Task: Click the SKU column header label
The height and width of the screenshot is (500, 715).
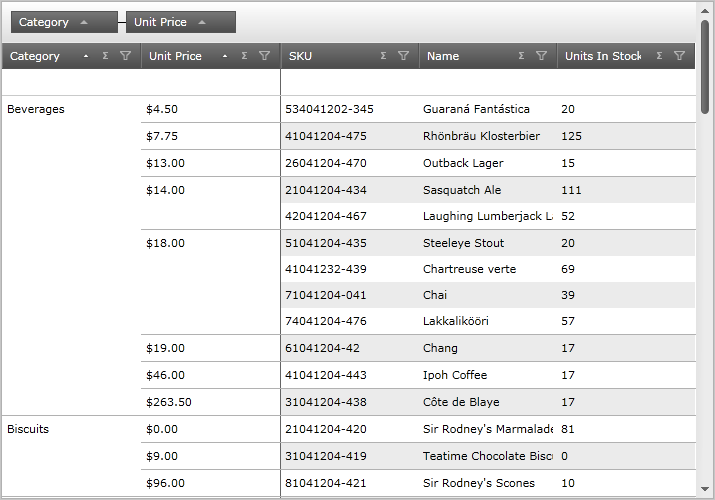Action: 300,57
